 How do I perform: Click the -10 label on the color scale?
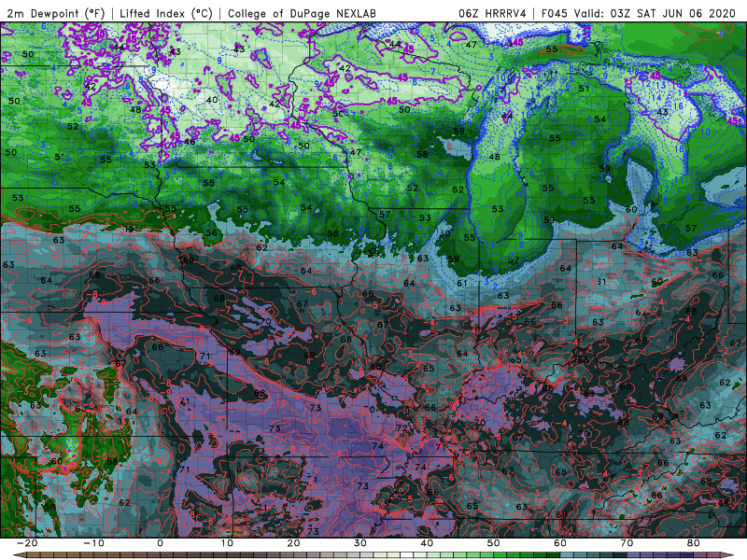(x=93, y=543)
